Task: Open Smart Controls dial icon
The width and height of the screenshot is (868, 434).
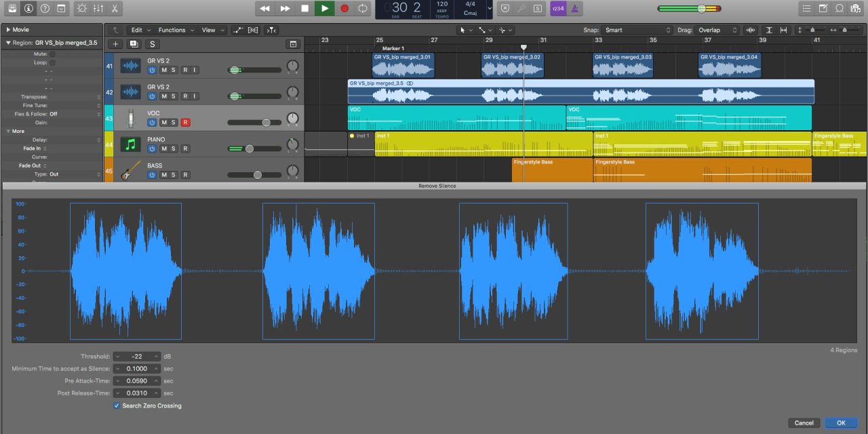Action: 81,8
